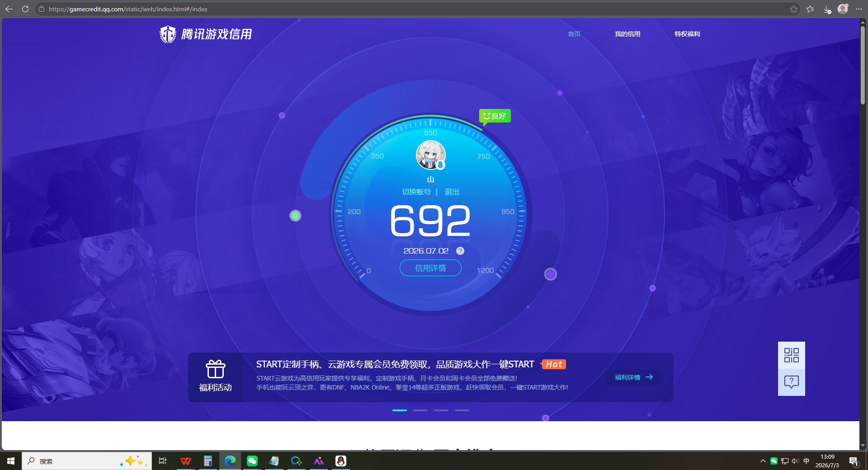Viewport: 868px width, 470px height.
Task: Click the star to favorite this page
Action: click(794, 9)
